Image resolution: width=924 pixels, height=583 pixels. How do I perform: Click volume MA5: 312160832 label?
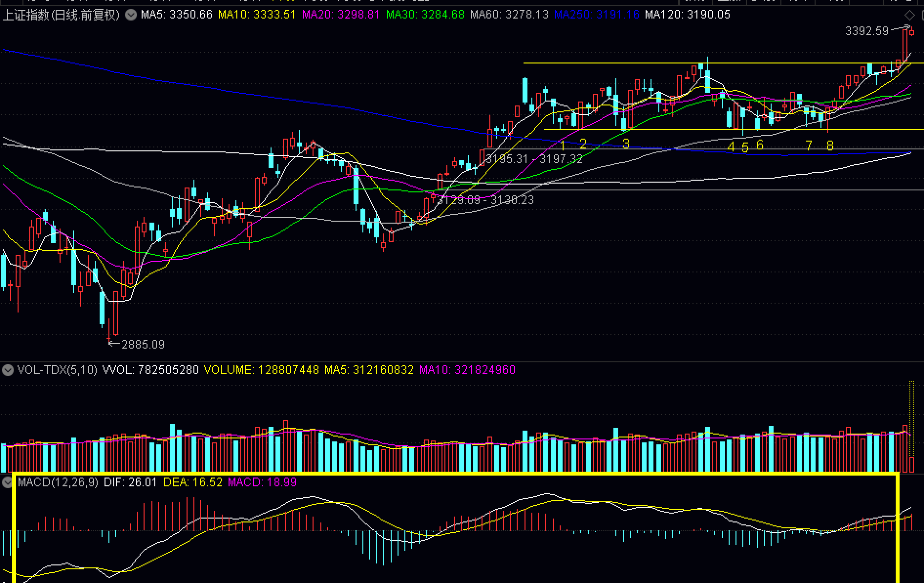tap(369, 370)
